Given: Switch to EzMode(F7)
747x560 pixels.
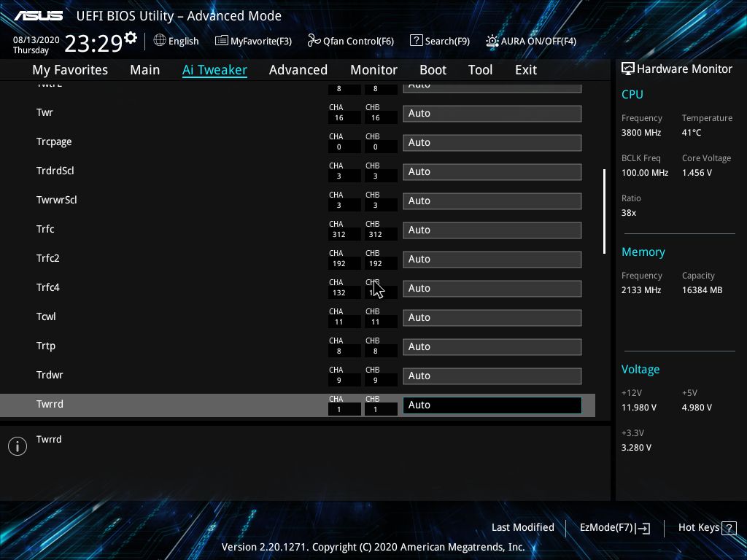Looking at the screenshot, I should [x=615, y=528].
